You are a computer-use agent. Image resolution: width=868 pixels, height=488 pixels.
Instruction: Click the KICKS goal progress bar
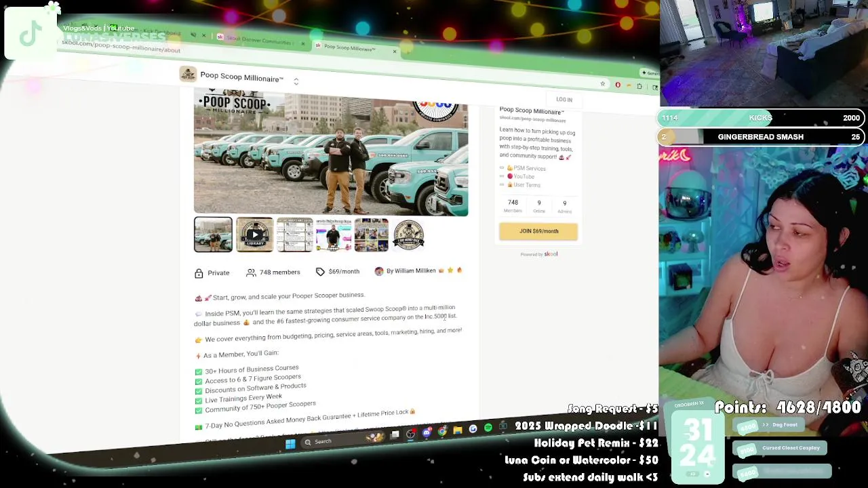tap(762, 118)
